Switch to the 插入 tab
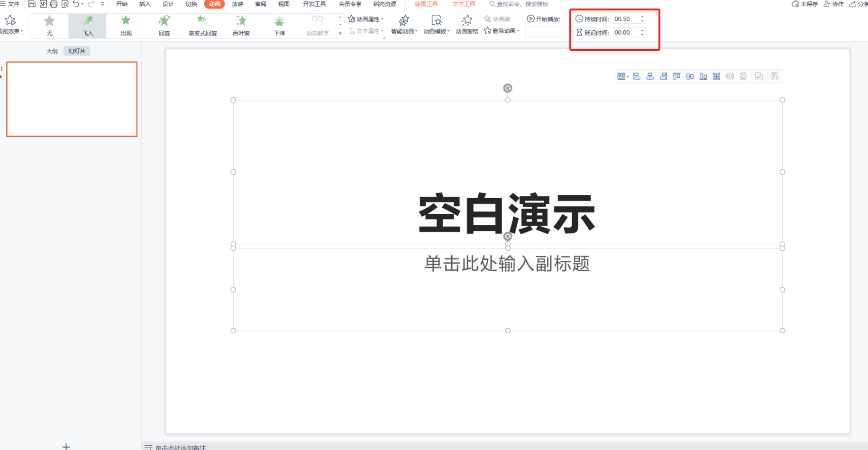 [x=145, y=4]
